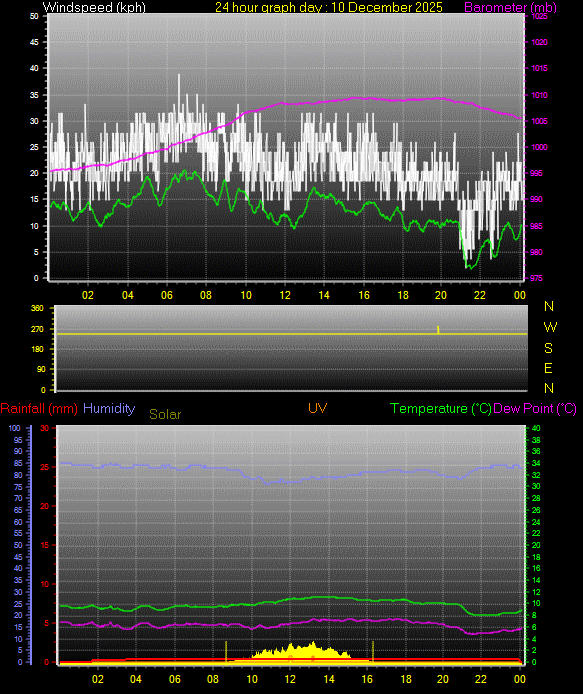This screenshot has width=583, height=694.
Task: Click the '50' windspeed axis value
Action: click(34, 16)
